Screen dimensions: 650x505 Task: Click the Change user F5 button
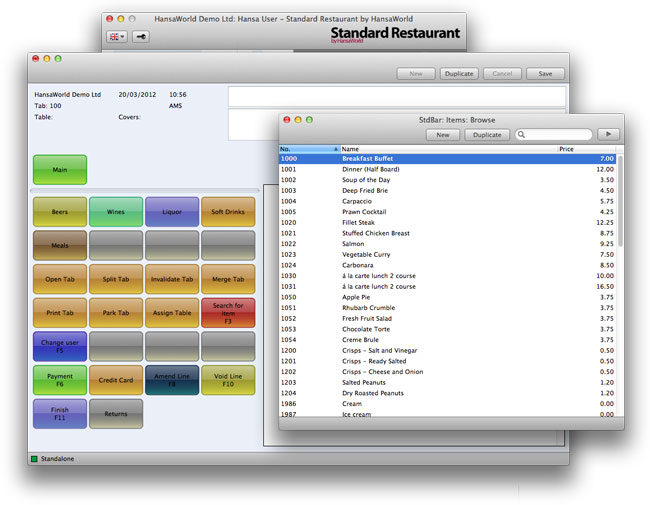pyautogui.click(x=60, y=346)
